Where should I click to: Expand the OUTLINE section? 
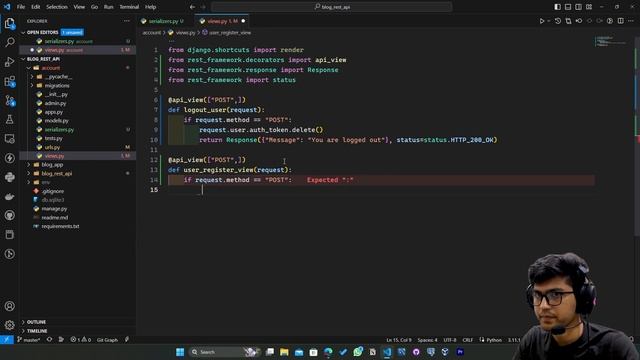tap(36, 322)
